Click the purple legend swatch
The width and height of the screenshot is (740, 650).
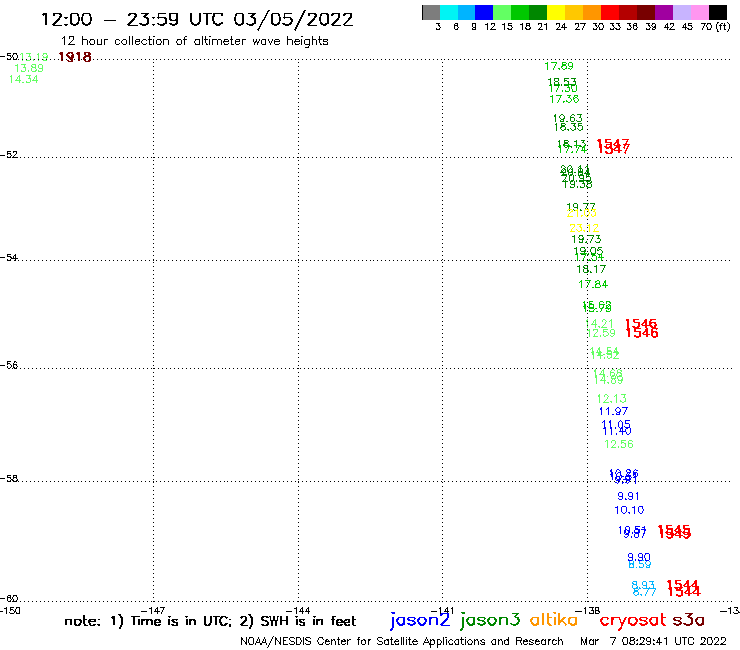(x=664, y=12)
